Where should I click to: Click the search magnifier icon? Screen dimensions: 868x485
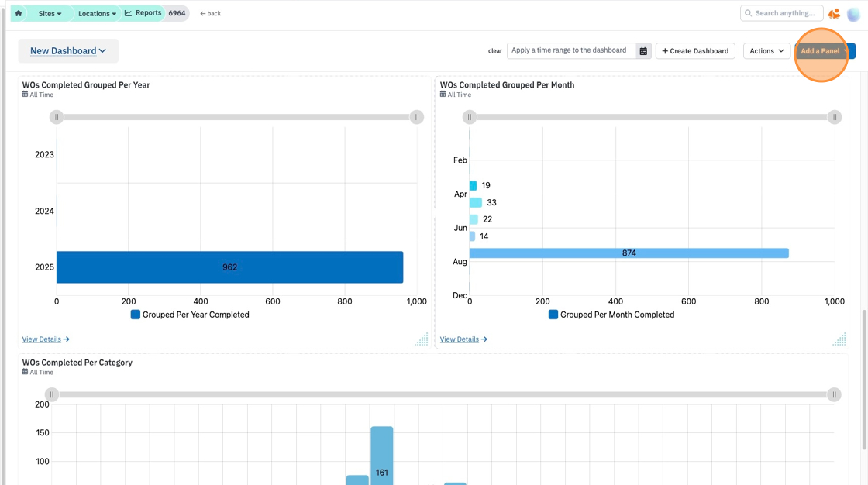click(749, 13)
